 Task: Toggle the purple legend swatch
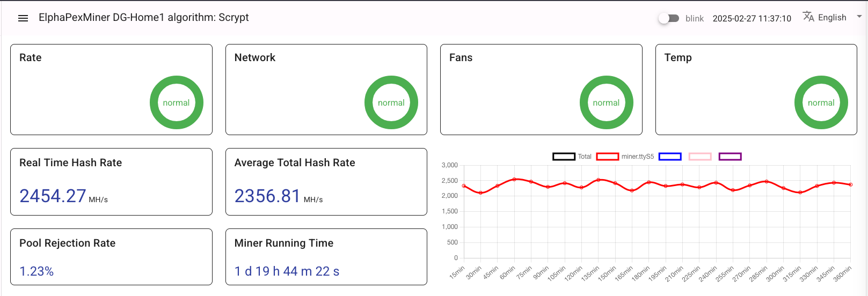pyautogui.click(x=730, y=157)
